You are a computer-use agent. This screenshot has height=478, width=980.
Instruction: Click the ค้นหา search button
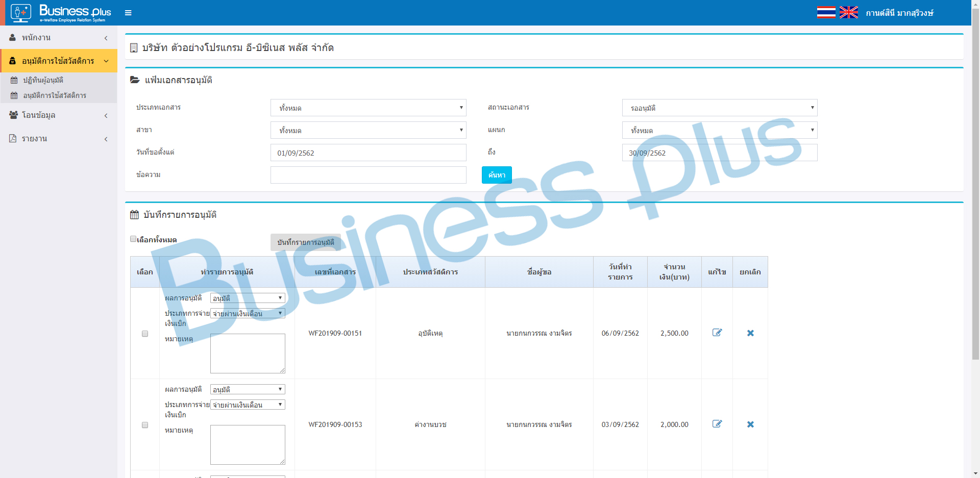(x=497, y=175)
